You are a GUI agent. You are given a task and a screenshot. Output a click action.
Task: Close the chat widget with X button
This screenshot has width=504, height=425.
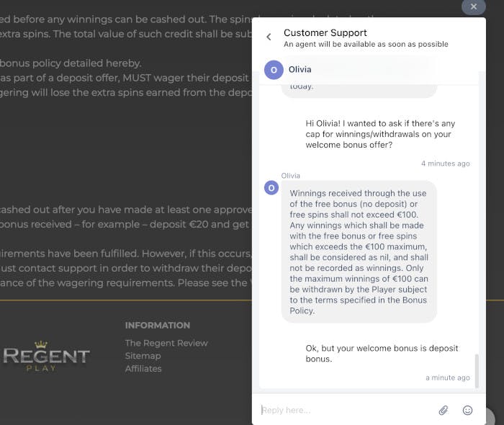click(x=474, y=6)
